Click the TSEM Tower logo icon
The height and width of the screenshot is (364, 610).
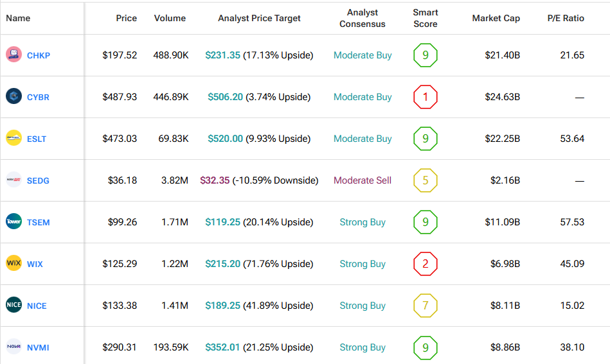tap(13, 222)
